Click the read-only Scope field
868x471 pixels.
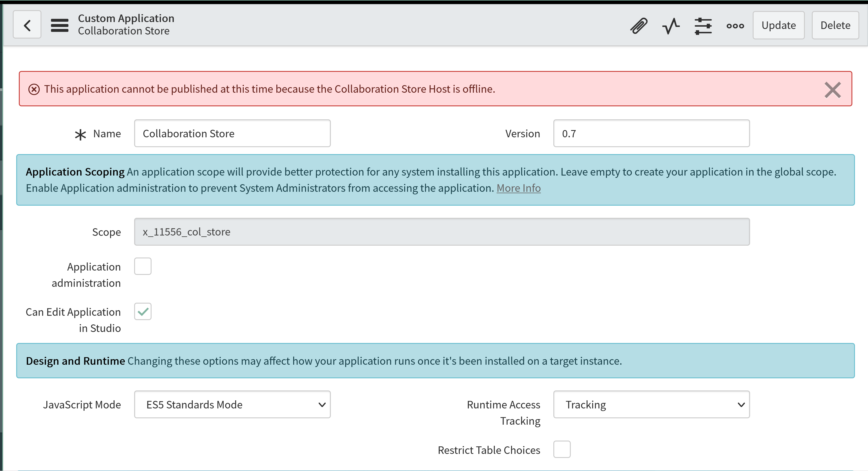(x=442, y=232)
